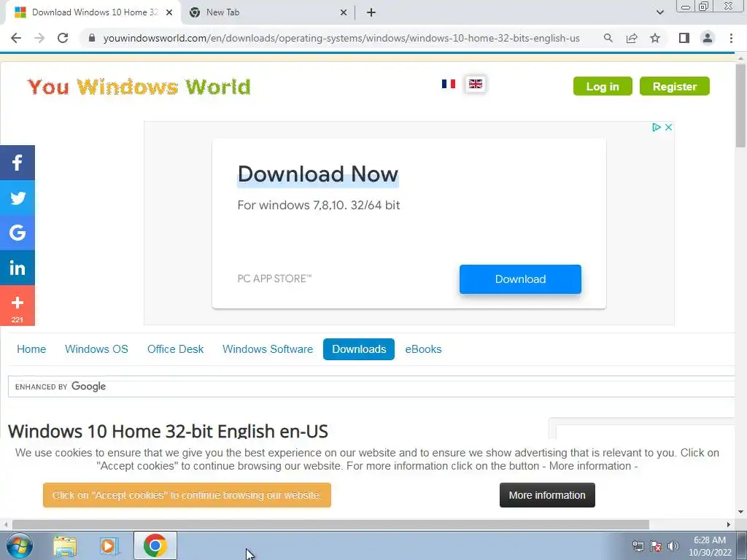Click the Download Now ad headline
Screen dimensions: 747x560
pyautogui.click(x=318, y=174)
